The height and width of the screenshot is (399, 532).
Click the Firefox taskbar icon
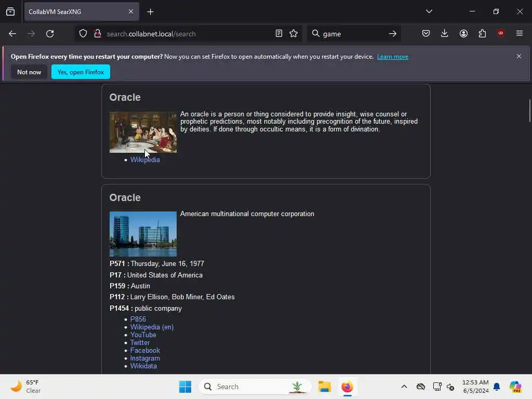[x=347, y=387]
